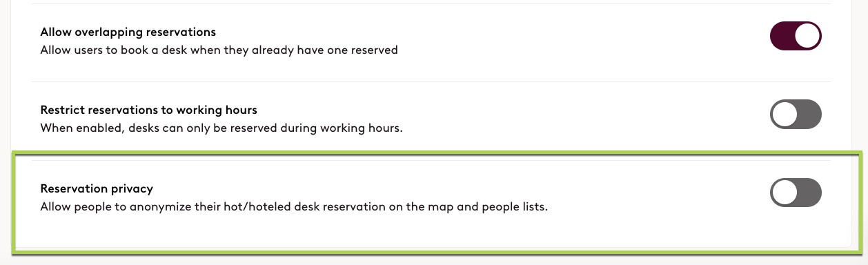Click the white knob on the maroon toggle
The image size is (868, 265).
pyautogui.click(x=807, y=36)
